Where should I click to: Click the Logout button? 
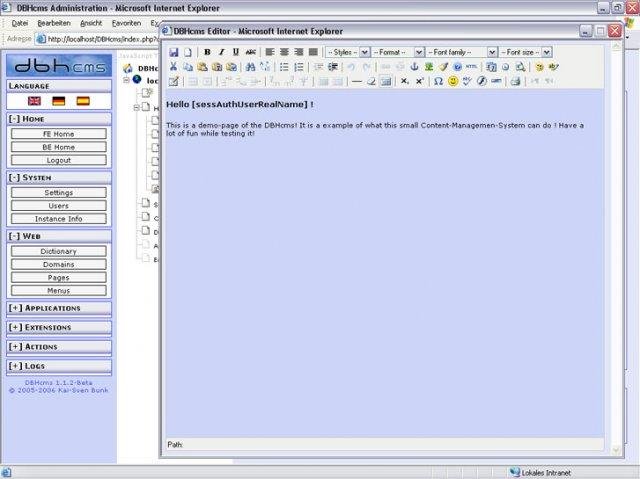[x=59, y=160]
